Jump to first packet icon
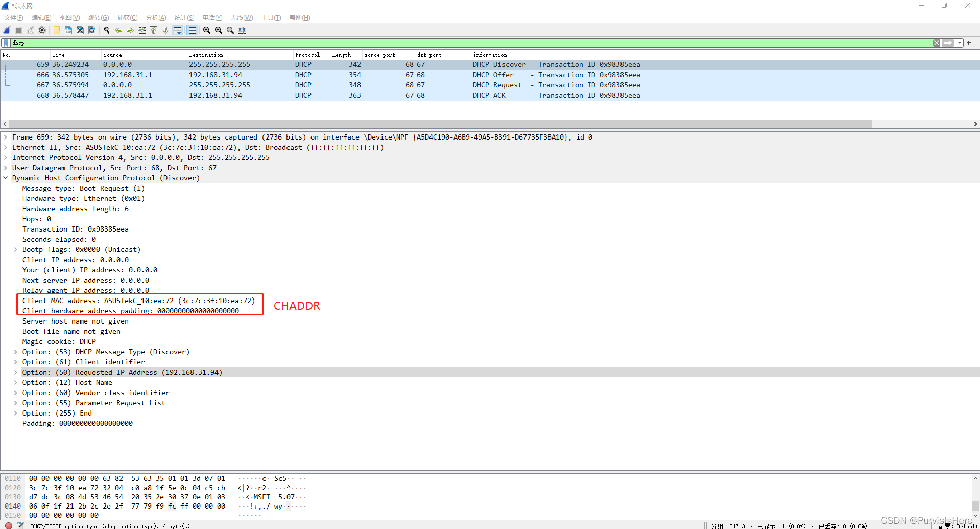Screen dimensions: 980x529 [154, 31]
